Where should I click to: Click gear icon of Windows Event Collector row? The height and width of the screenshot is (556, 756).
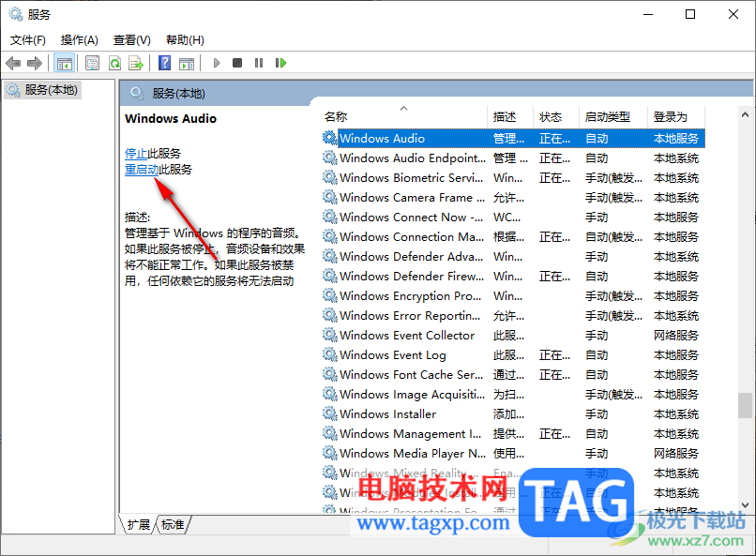[330, 335]
